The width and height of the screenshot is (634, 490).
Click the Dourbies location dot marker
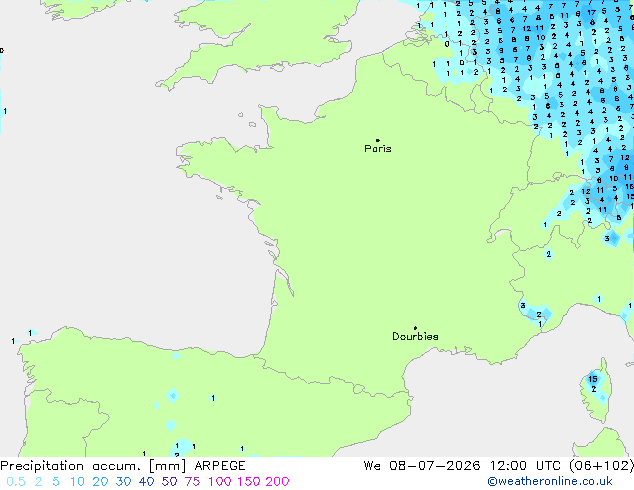click(x=415, y=328)
